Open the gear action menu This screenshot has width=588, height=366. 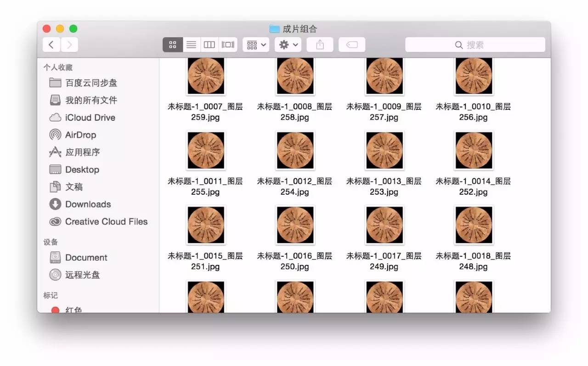tap(288, 45)
